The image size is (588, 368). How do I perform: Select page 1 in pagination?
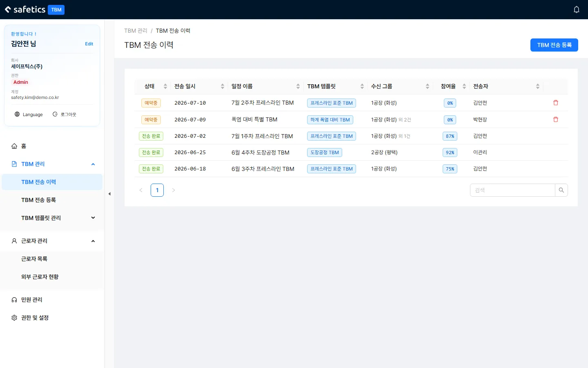tap(157, 190)
